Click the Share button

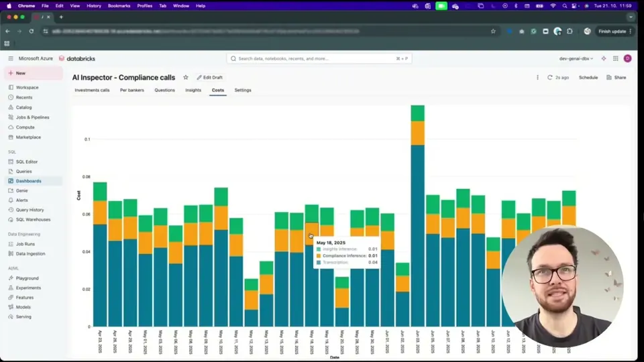tap(616, 77)
